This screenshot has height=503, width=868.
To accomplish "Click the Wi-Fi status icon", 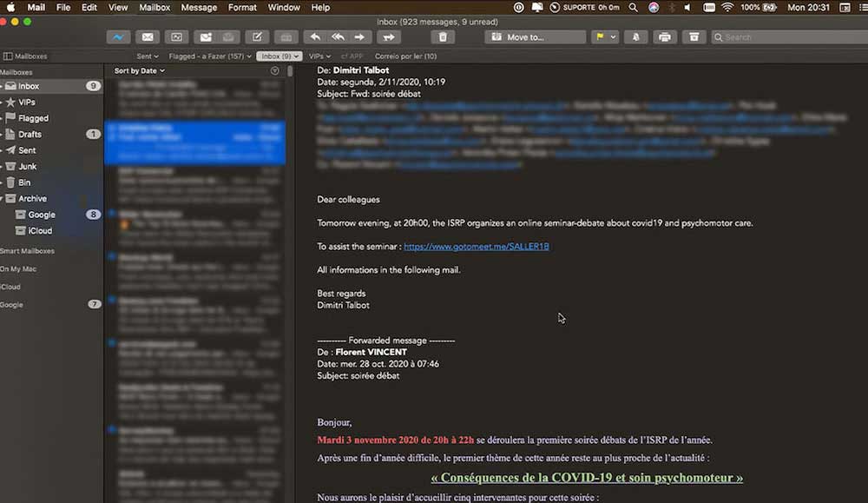I will point(727,7).
